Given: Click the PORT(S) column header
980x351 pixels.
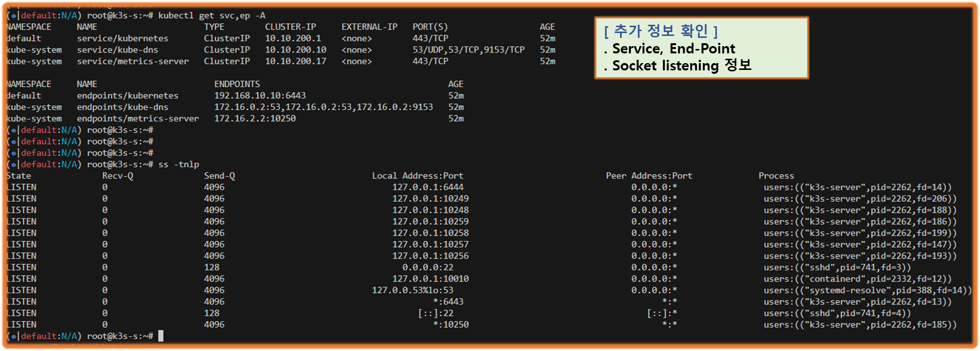Looking at the screenshot, I should pyautogui.click(x=430, y=27).
